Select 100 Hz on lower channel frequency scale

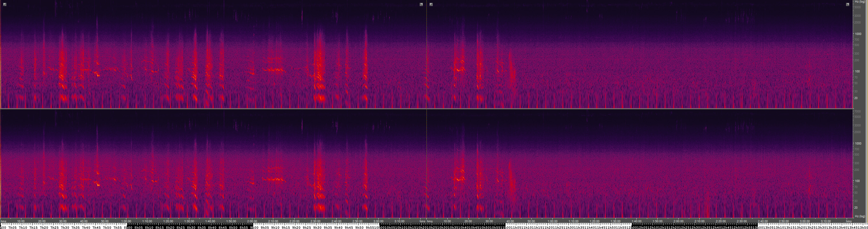857,181
